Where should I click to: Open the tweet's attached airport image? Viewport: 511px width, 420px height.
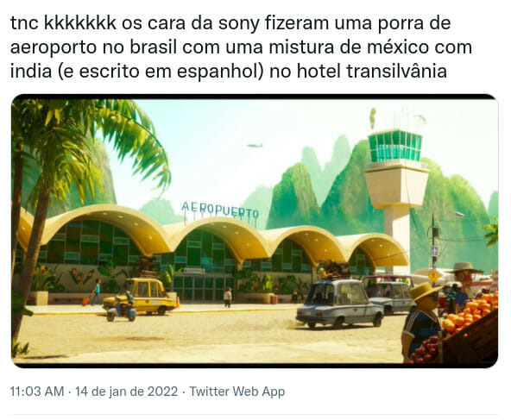click(255, 231)
